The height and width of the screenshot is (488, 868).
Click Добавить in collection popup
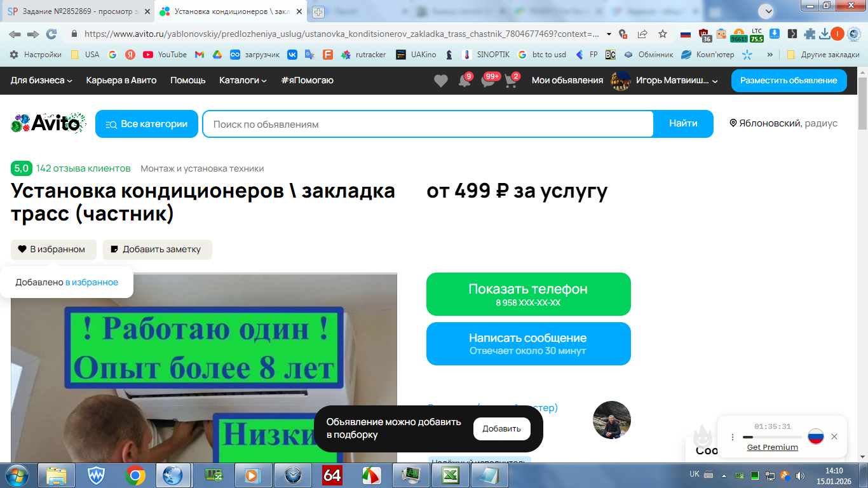click(501, 429)
